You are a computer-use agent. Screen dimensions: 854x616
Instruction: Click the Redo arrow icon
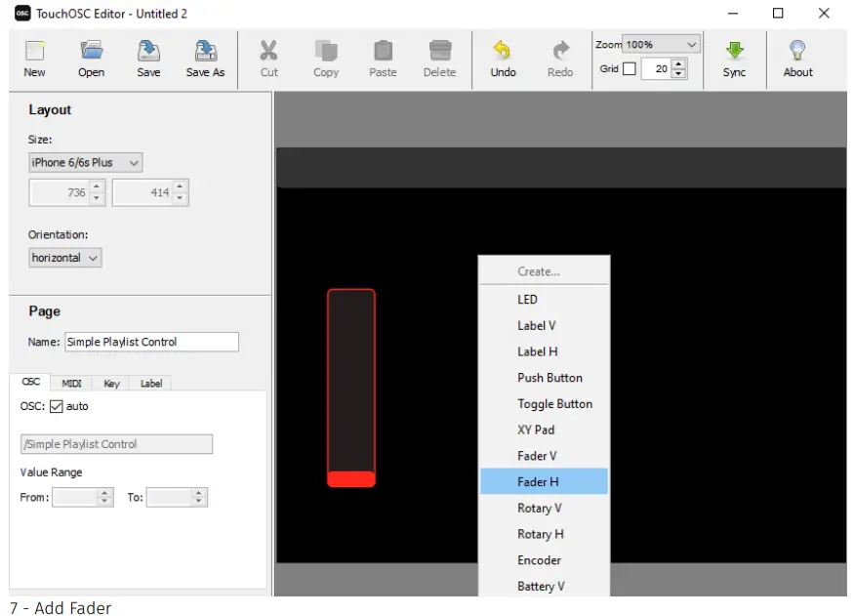tap(560, 51)
